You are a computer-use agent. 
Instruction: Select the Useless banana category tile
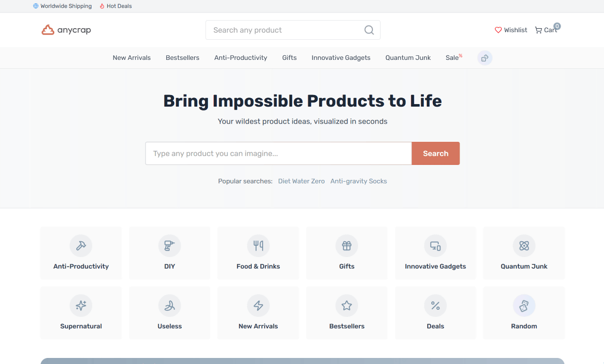click(170, 313)
